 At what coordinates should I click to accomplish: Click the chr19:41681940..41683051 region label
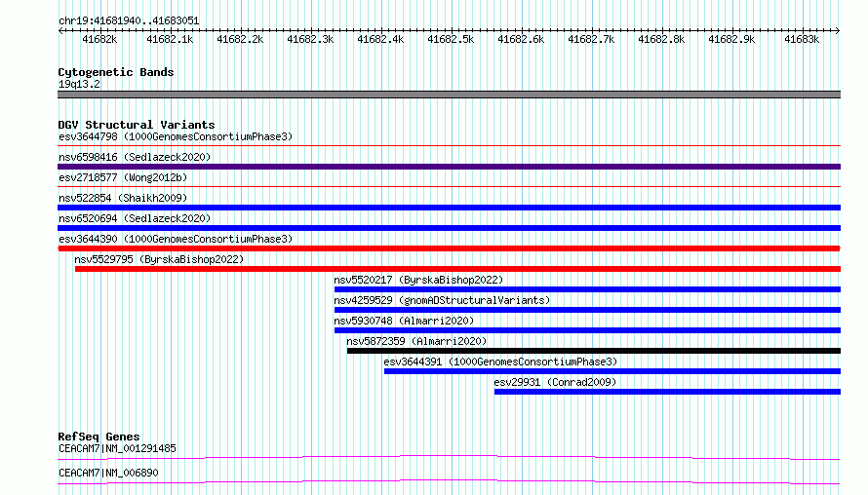click(x=129, y=20)
